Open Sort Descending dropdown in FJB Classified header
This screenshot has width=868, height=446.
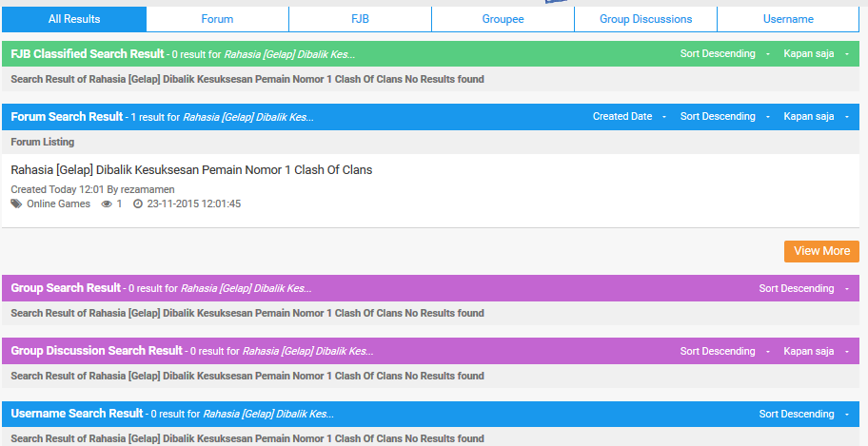723,54
